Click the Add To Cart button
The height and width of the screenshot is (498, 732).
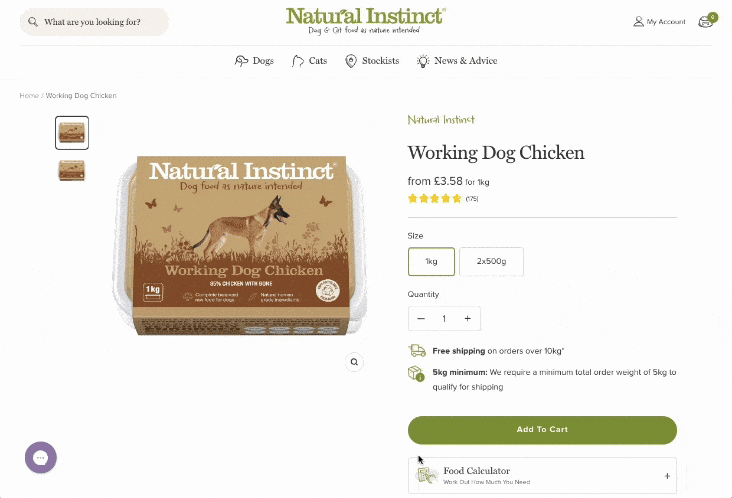point(542,430)
